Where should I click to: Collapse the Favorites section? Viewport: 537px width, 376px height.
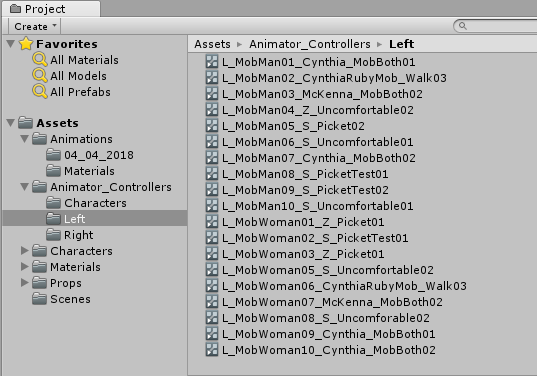(x=11, y=44)
